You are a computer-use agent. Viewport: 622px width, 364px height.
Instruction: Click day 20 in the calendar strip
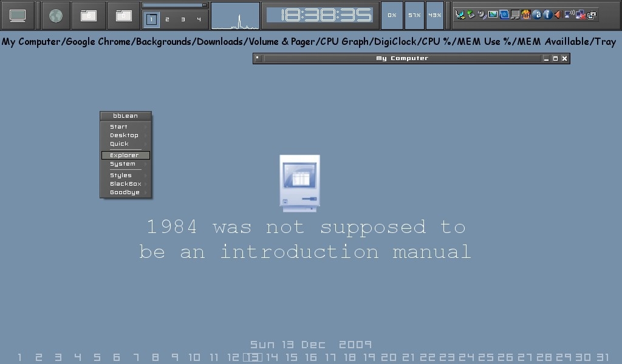tap(388, 357)
